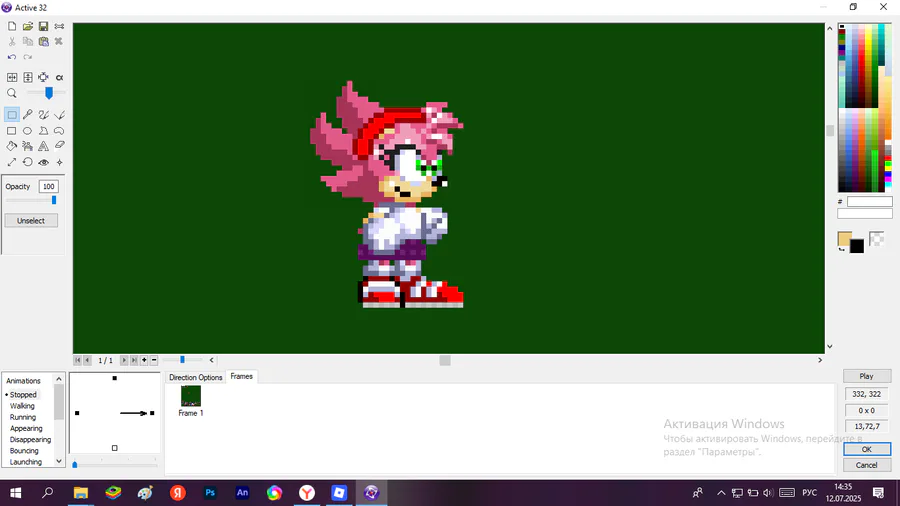Select the Bouncing animation
This screenshot has height=506, width=900.
click(x=24, y=451)
